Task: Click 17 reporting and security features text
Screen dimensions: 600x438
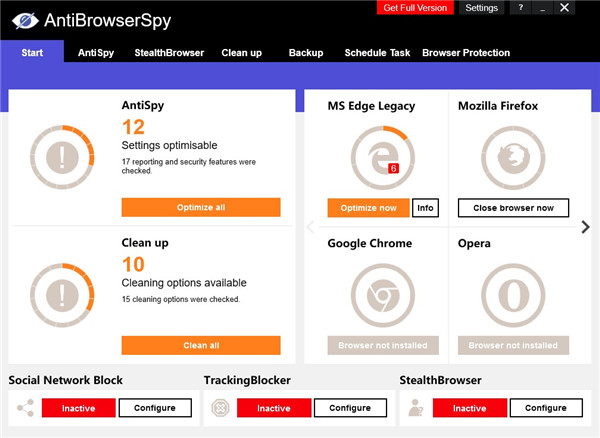Action: point(189,166)
